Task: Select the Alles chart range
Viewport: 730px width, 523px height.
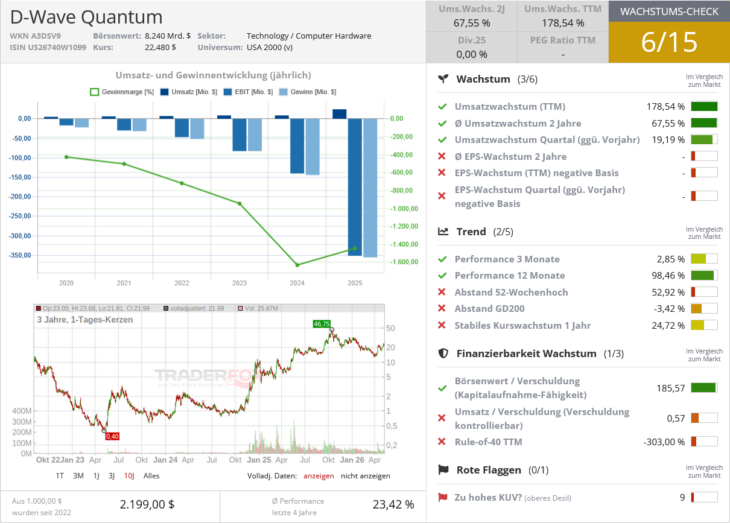Action: tap(151, 475)
